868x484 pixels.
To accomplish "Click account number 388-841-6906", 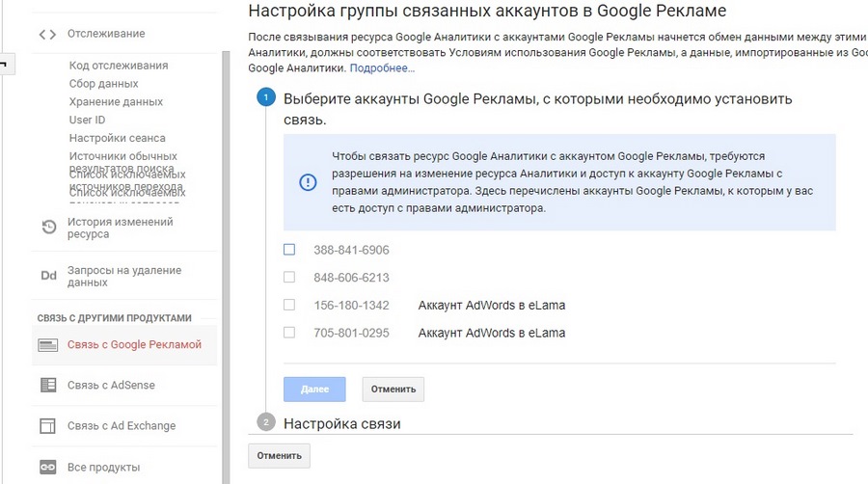I will [x=351, y=250].
